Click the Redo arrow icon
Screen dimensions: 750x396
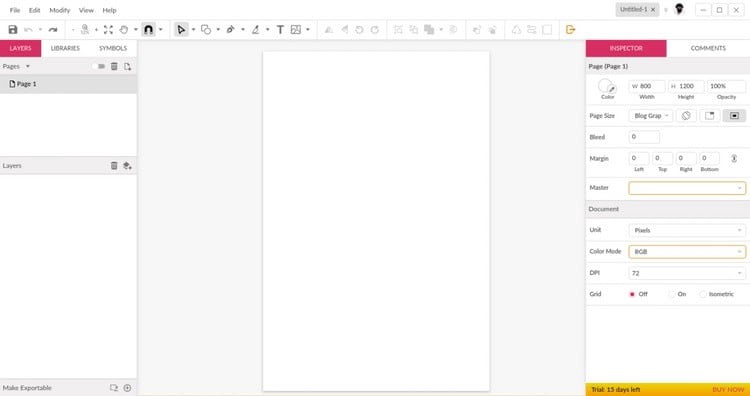53,30
